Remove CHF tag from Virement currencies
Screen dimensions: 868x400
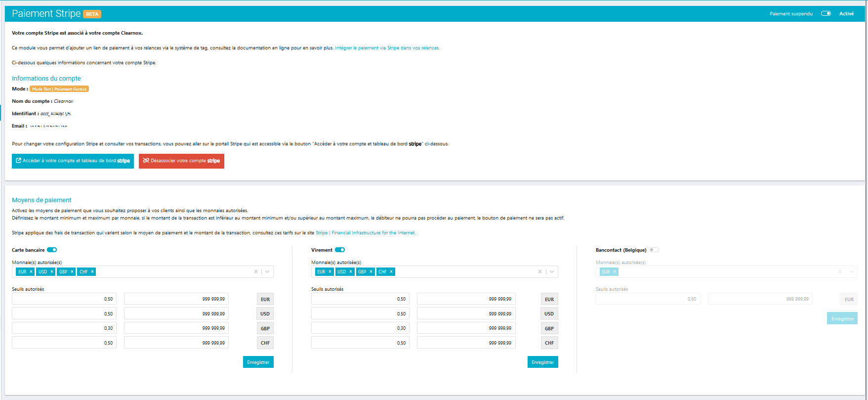(391, 272)
